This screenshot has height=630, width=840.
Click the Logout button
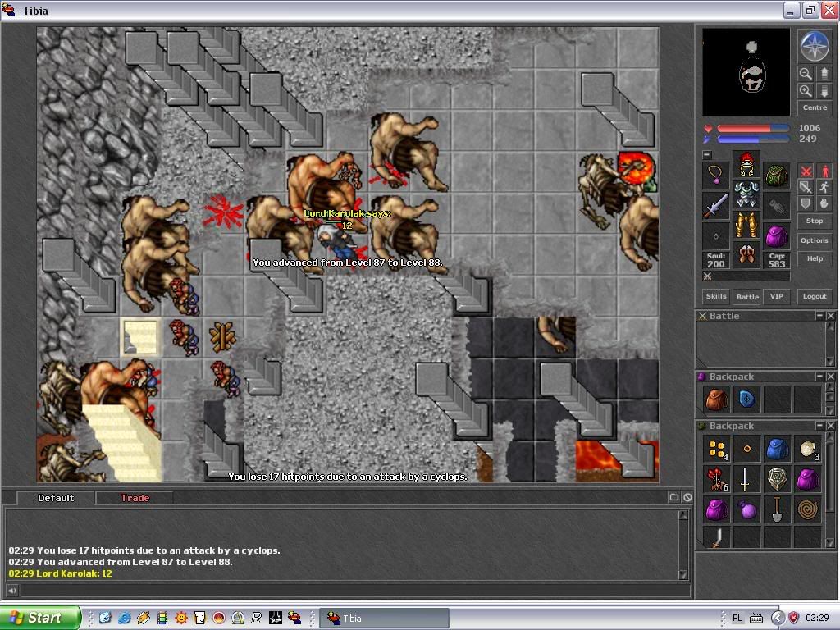click(x=815, y=296)
